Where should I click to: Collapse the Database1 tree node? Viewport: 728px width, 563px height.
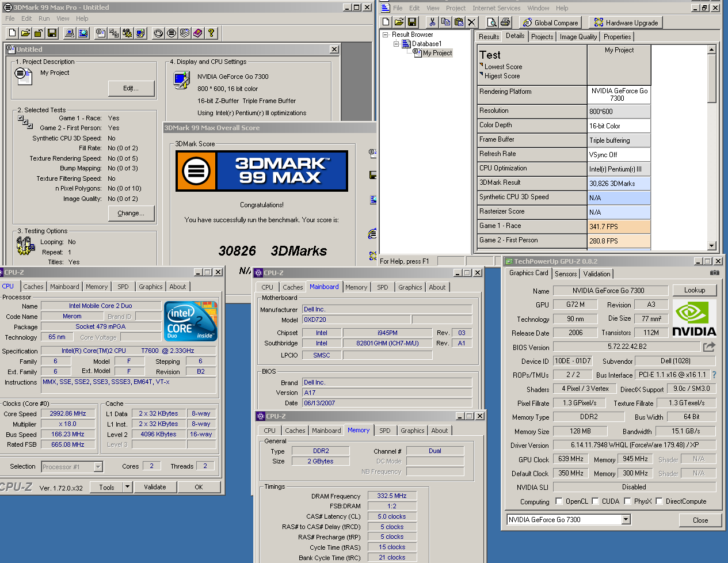pyautogui.click(x=397, y=44)
